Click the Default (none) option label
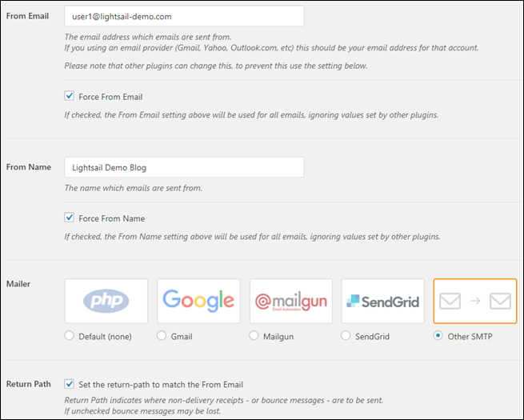This screenshot has width=524, height=420. 105,337
